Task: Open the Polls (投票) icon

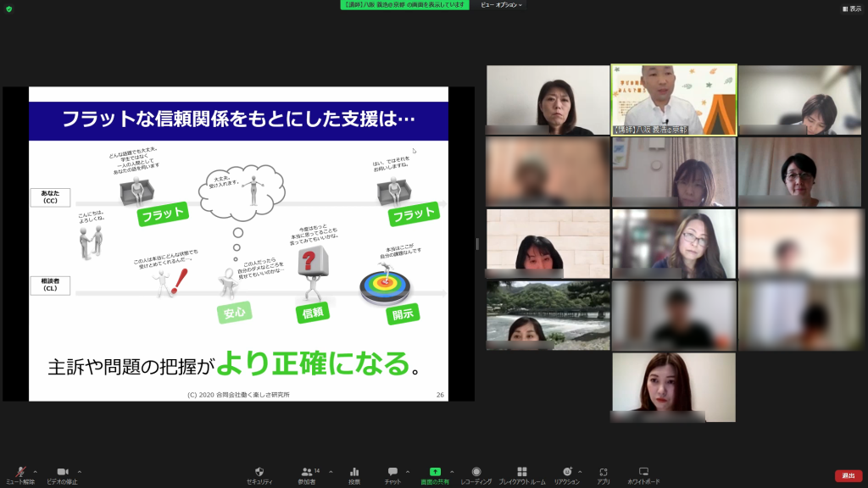Action: click(354, 474)
